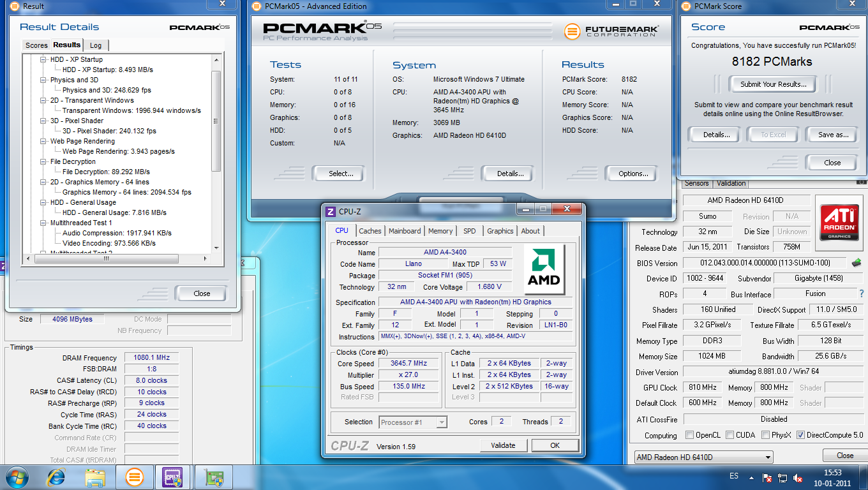Activate the CPU-Z taskbar icon

tap(172, 477)
